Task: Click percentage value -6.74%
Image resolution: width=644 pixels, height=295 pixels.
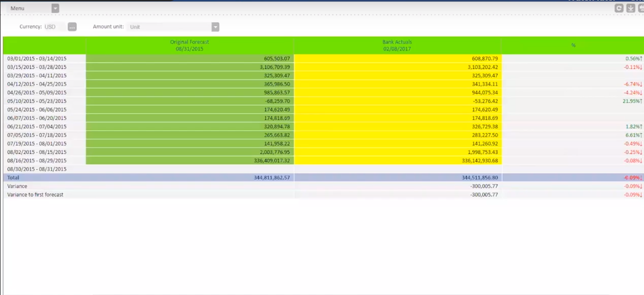Action: click(x=633, y=84)
